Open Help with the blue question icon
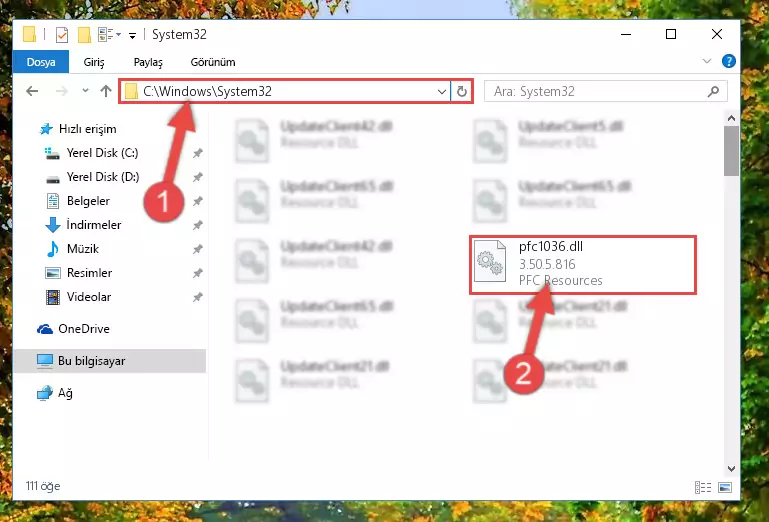The width and height of the screenshot is (769, 522). [729, 61]
